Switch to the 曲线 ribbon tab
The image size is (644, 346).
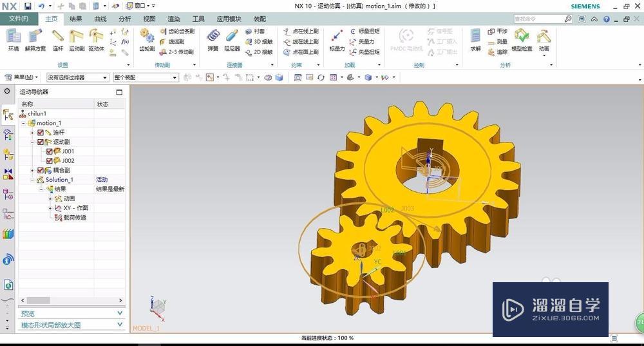100,19
